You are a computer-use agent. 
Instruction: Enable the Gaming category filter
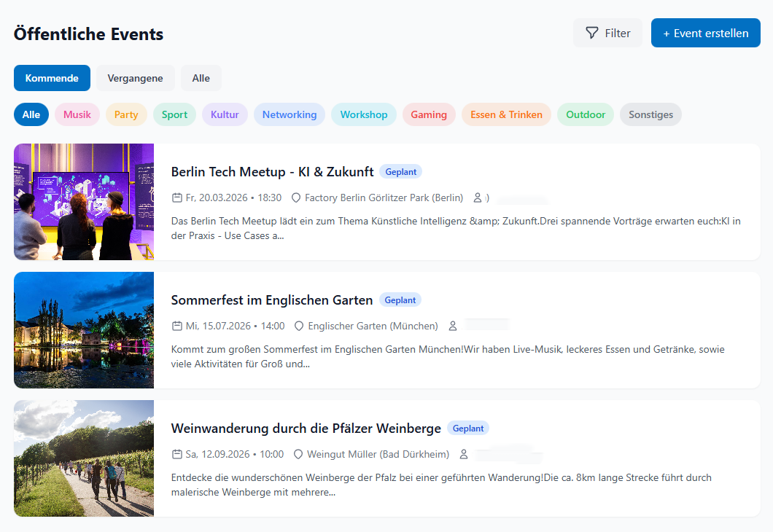click(429, 114)
